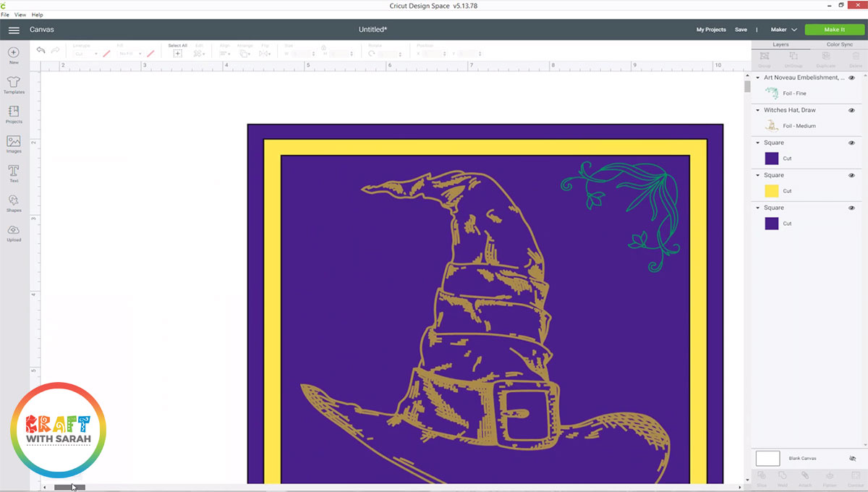Click the Undo arrow in the toolbar

tap(41, 51)
